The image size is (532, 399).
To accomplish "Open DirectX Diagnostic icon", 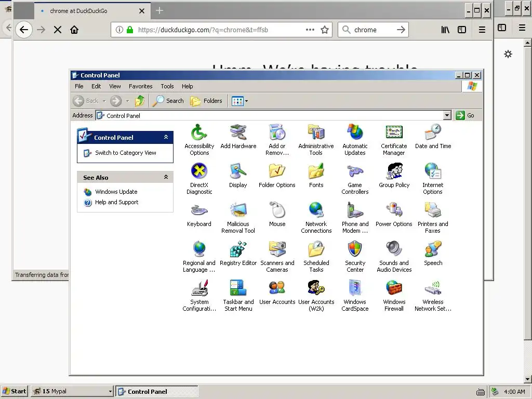I will point(199,179).
